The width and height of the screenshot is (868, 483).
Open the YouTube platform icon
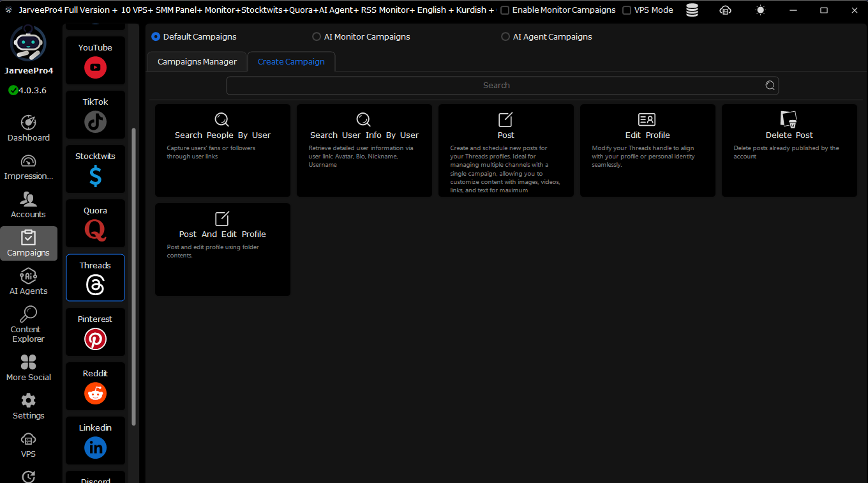tap(95, 67)
